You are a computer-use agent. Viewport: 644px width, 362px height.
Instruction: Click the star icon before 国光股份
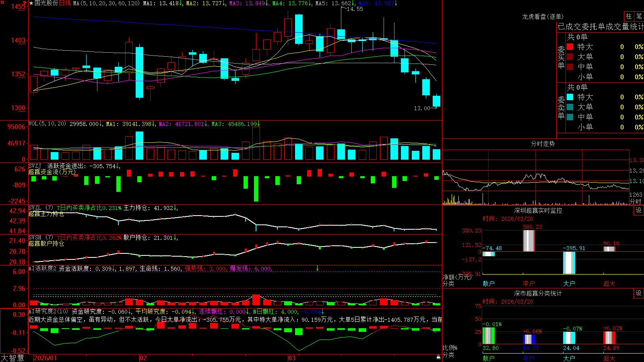(31, 3)
